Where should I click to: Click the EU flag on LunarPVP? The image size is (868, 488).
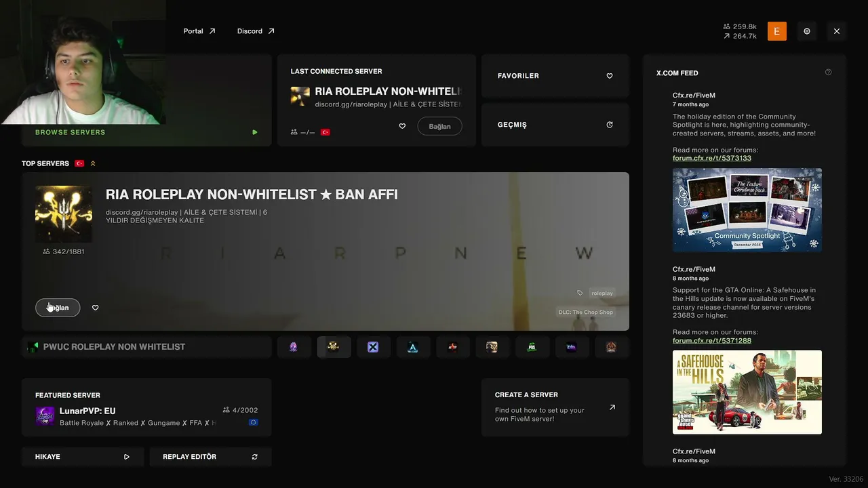[x=253, y=422]
